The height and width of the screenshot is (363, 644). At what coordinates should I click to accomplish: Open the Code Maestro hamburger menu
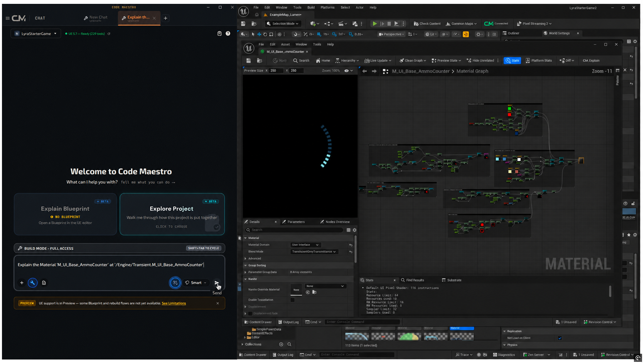7,18
